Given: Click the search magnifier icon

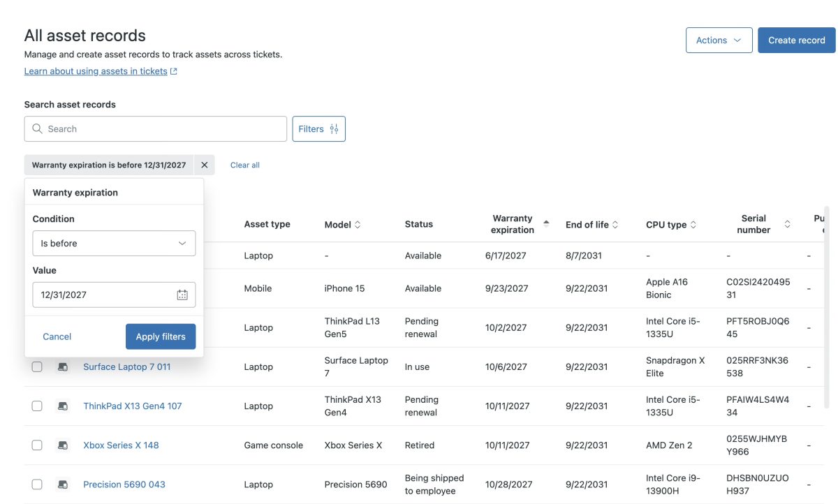Looking at the screenshot, I should (x=38, y=129).
